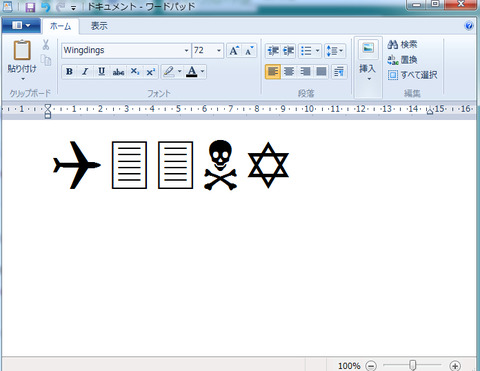
Task: Open the Customize Quick Access Toolbar arrow
Action: (x=73, y=8)
